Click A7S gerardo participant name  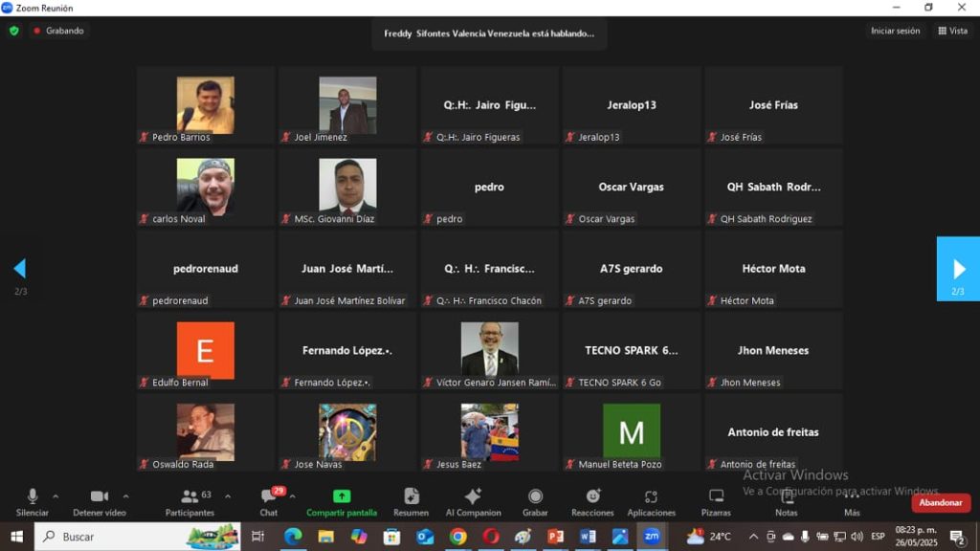(632, 269)
